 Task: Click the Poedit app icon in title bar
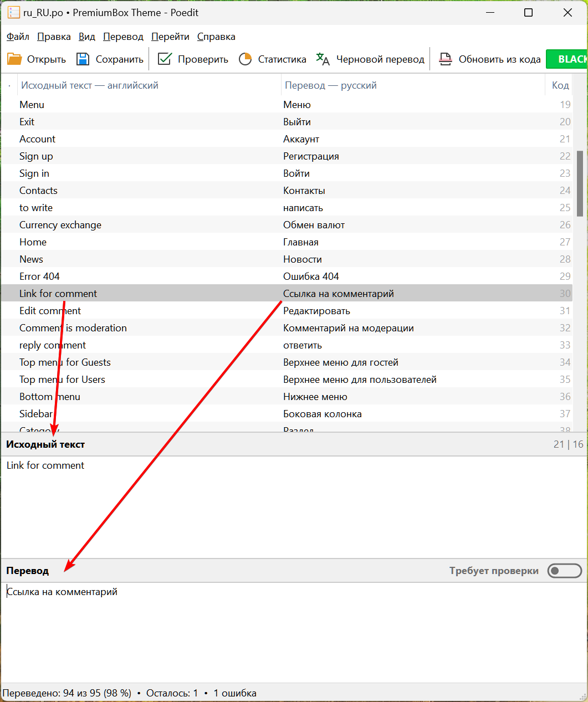click(x=13, y=13)
